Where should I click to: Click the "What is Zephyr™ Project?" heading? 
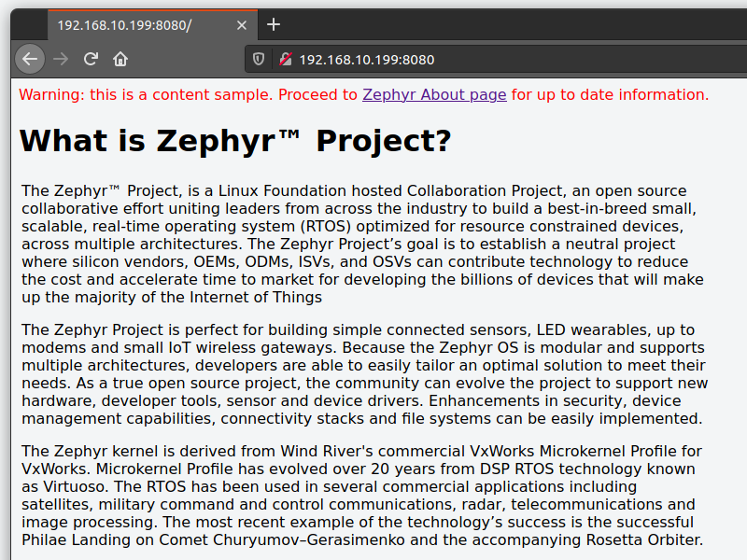tap(235, 141)
